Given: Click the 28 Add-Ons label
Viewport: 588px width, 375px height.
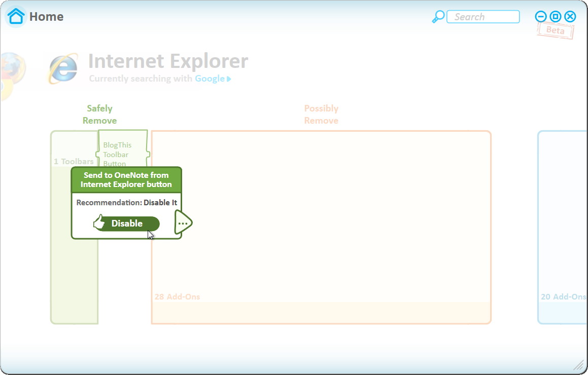Looking at the screenshot, I should click(x=177, y=296).
